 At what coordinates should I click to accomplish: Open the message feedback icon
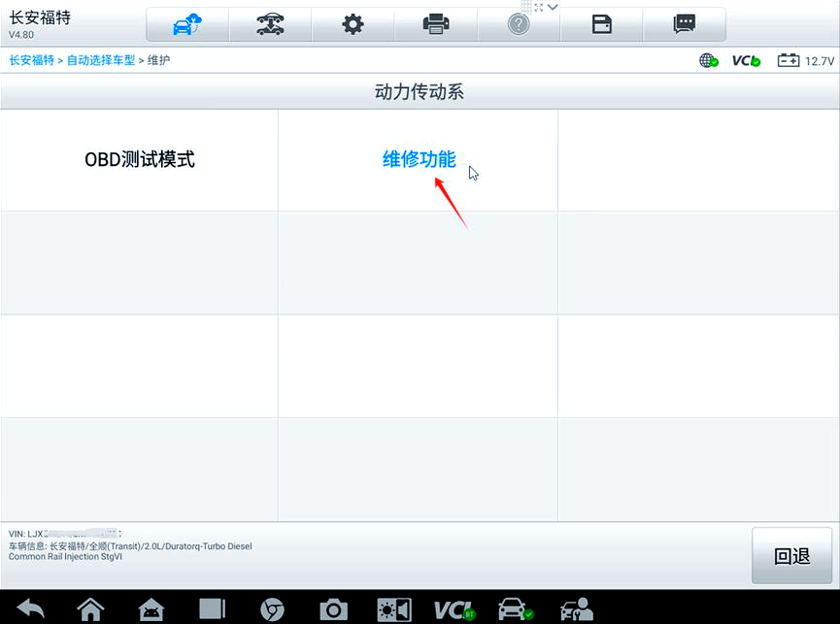point(684,24)
